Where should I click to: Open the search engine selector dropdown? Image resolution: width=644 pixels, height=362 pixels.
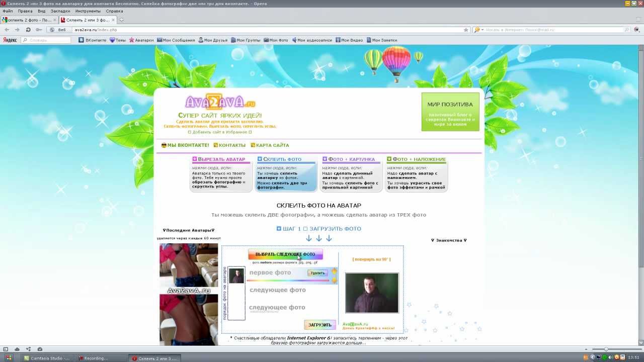click(x=479, y=30)
